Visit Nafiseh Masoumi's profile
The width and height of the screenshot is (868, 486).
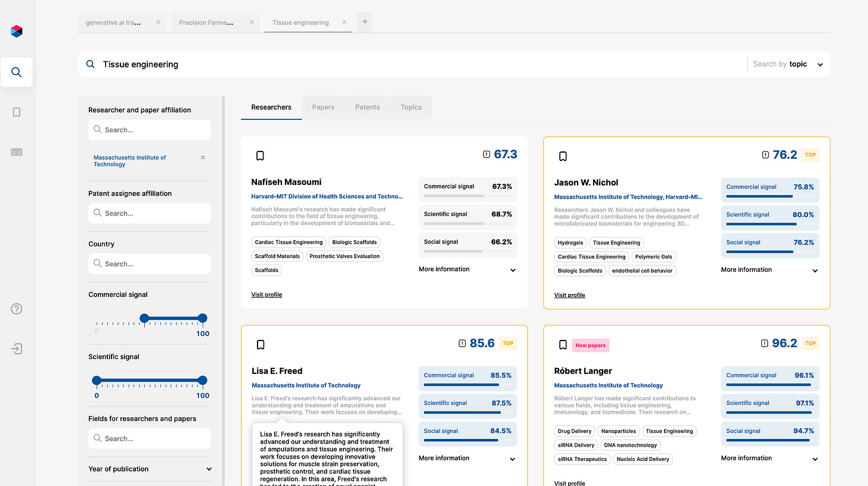(x=266, y=295)
